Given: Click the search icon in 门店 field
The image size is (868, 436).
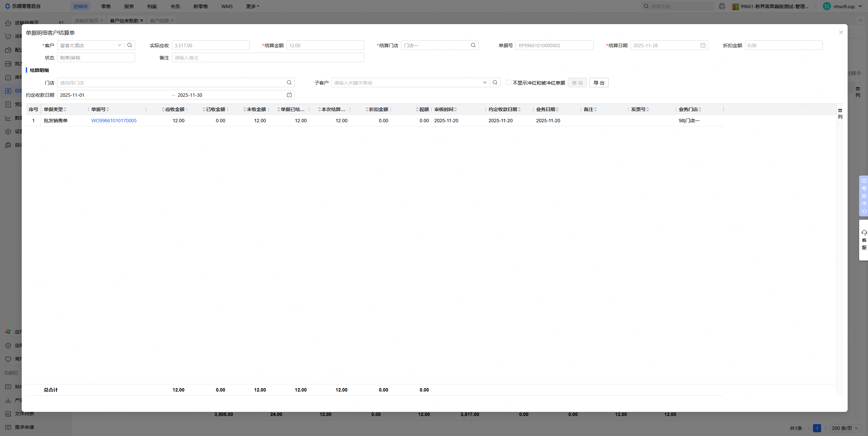Looking at the screenshot, I should point(289,83).
